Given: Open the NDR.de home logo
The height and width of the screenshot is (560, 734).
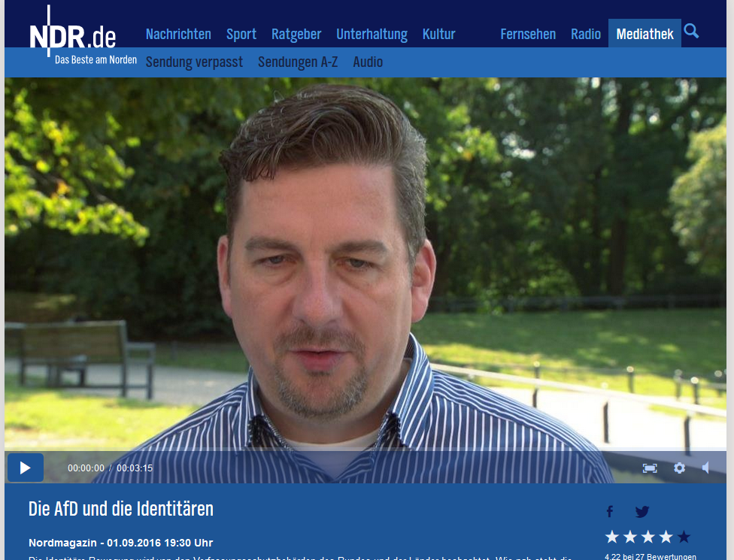Looking at the screenshot, I should pyautogui.click(x=72, y=36).
